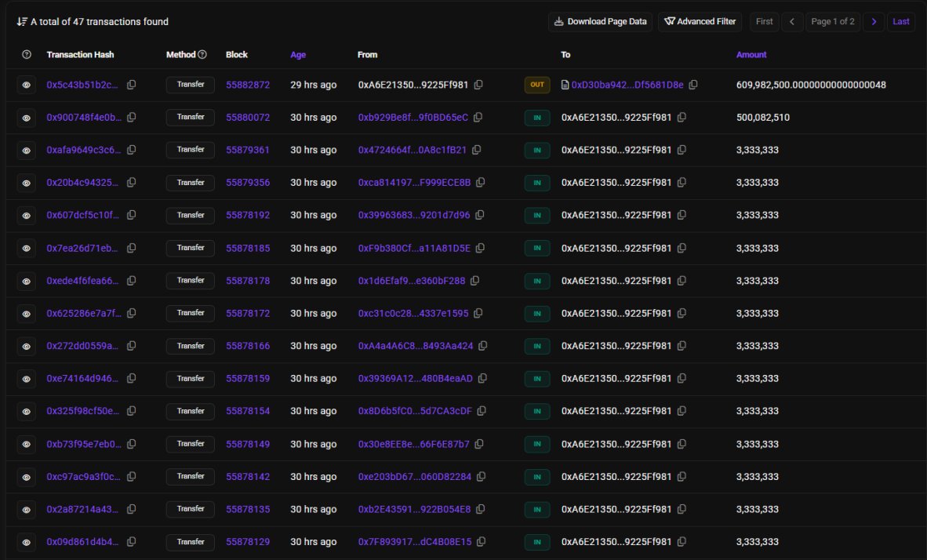
Task: Sort by the Age column header
Action: click(x=298, y=54)
